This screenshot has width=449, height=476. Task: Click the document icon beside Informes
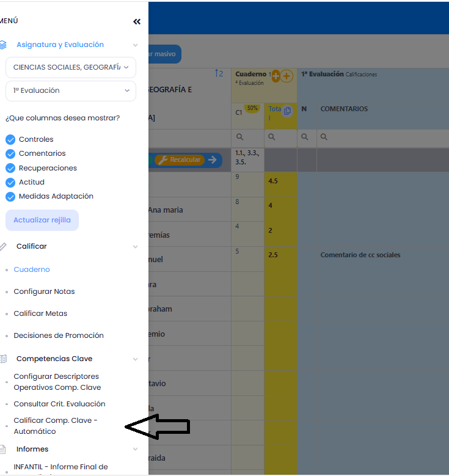[4, 449]
